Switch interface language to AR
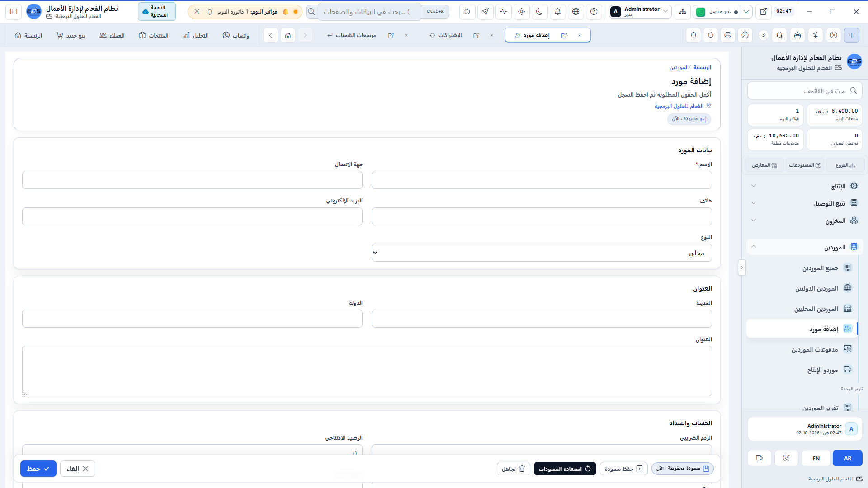Image resolution: width=868 pixels, height=488 pixels. coord(848,458)
